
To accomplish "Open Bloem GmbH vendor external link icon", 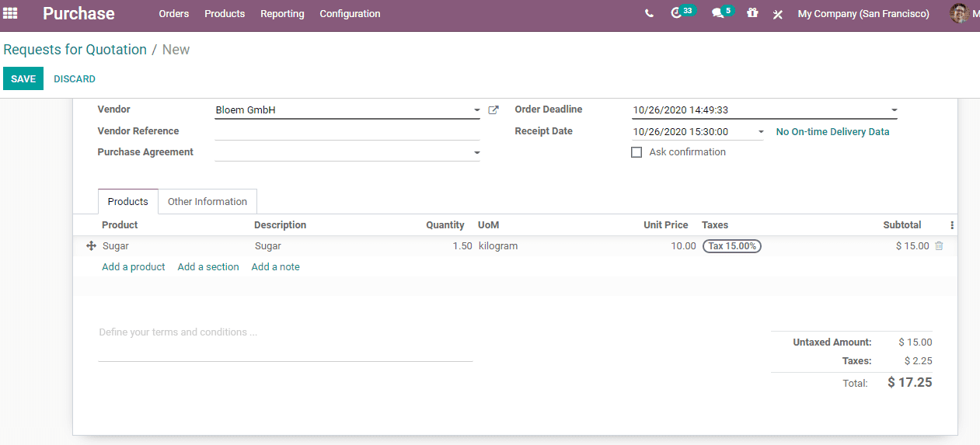I will 493,110.
